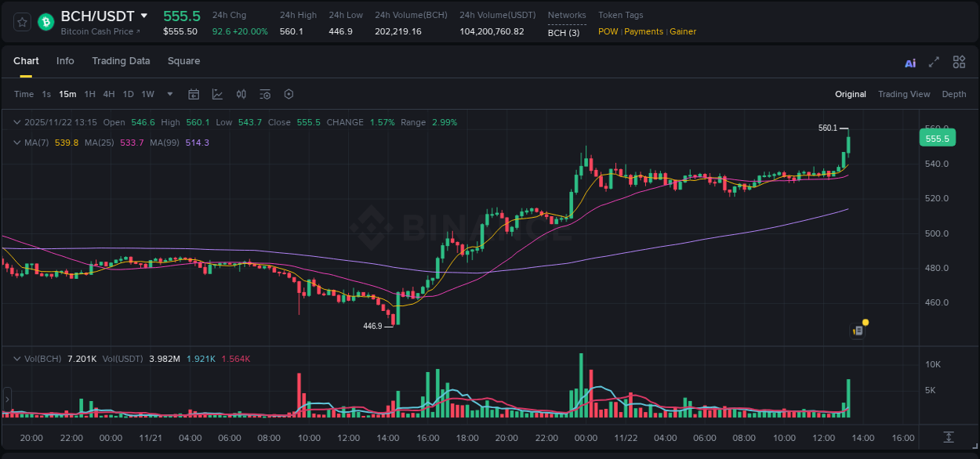
Task: Open the Square tab
Action: point(183,61)
